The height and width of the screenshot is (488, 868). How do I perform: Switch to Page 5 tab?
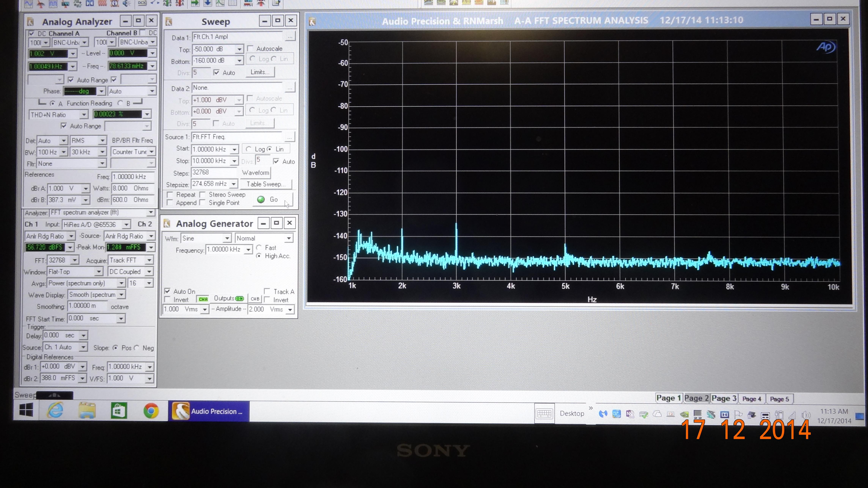[x=779, y=399]
